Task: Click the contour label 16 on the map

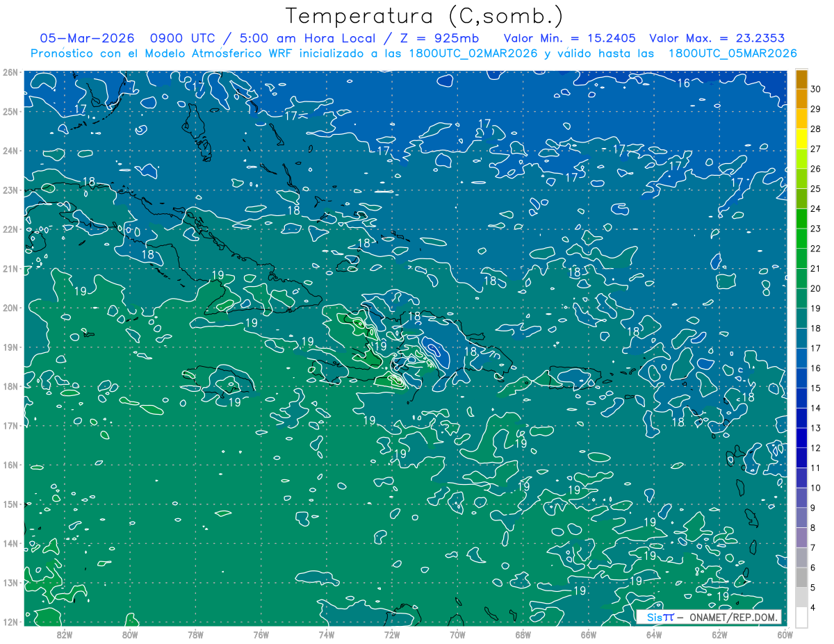Action: (x=684, y=83)
